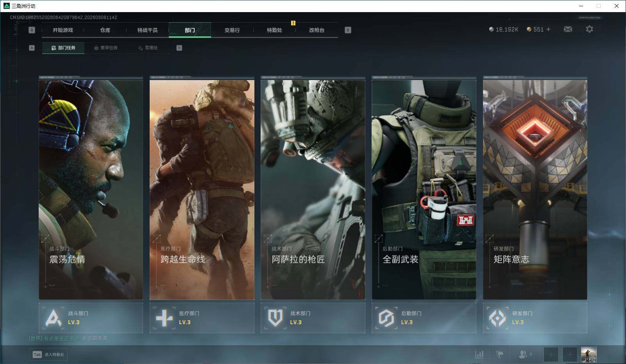Screen dimensions: 626x364
Task: Click the E key hint icon
Action: pyautogui.click(x=348, y=30)
